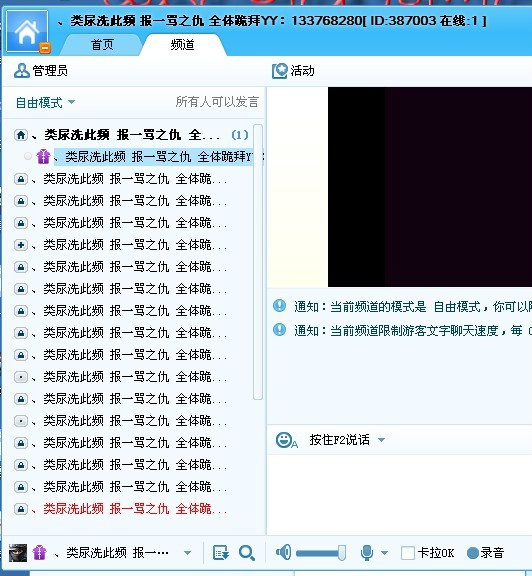
Task: Click the lock icon of the red channel
Action: 21,509
